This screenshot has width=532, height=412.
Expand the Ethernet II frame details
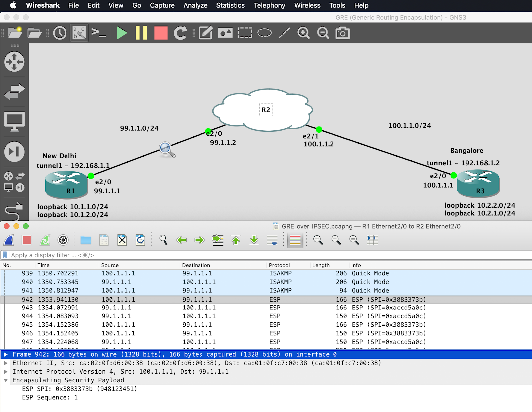6,363
